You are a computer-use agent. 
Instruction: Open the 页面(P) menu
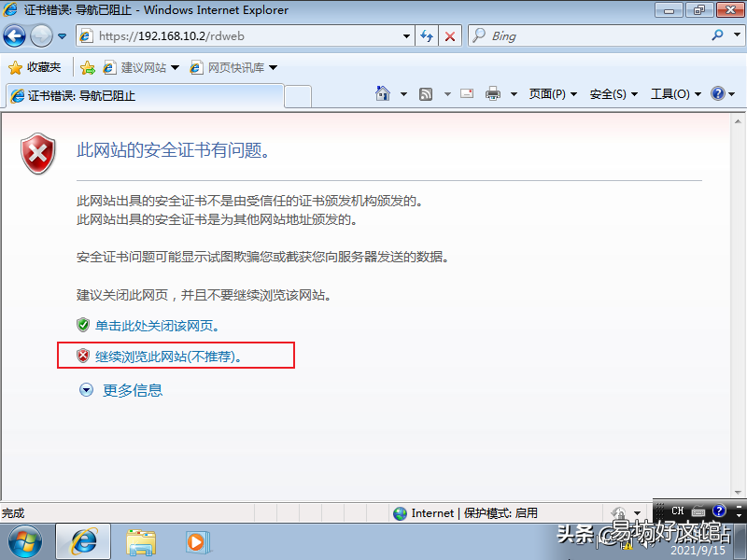point(553,94)
